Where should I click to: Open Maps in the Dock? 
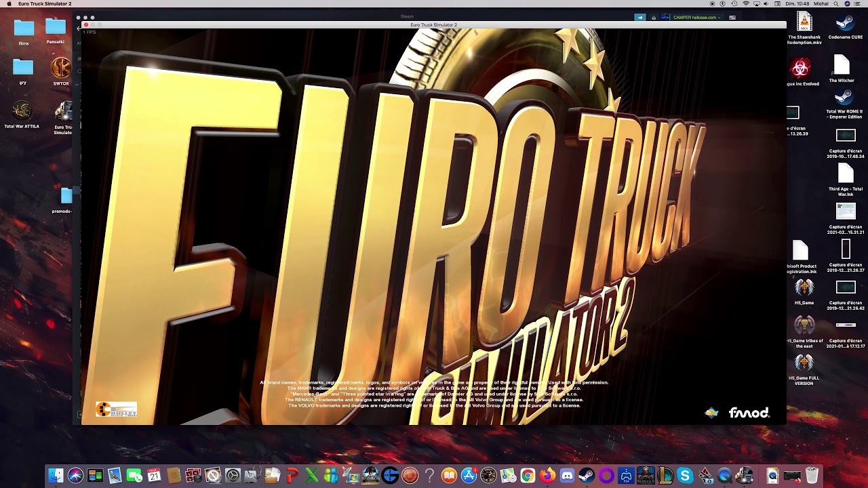(x=508, y=476)
